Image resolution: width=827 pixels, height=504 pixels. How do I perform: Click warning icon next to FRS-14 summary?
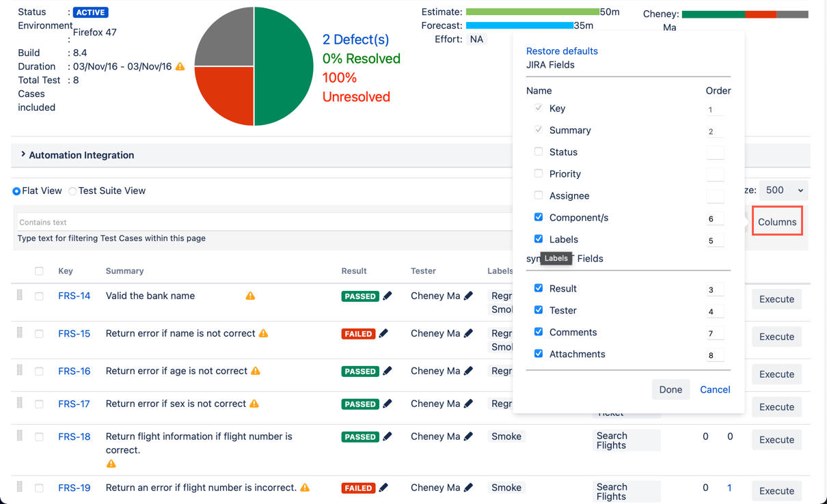pos(250,296)
